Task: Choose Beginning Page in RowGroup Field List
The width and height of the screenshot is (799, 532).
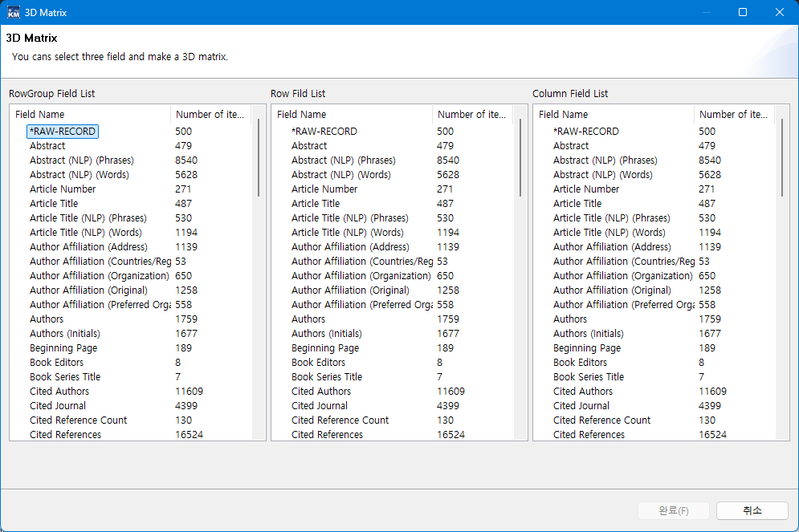Action: pos(63,348)
